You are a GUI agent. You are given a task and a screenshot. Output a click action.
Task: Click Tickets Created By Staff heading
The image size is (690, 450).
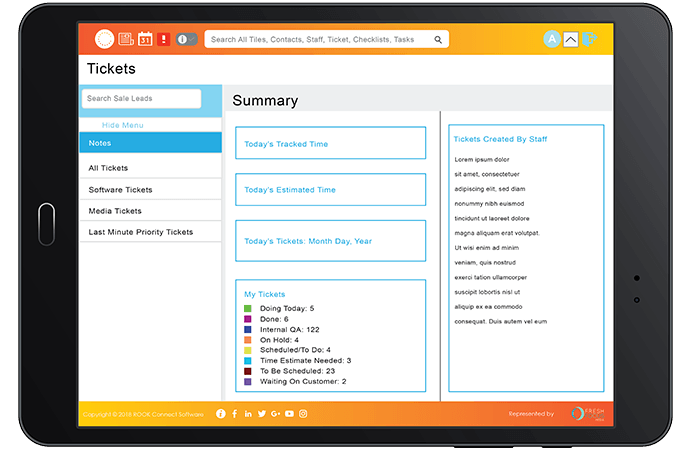(x=500, y=139)
